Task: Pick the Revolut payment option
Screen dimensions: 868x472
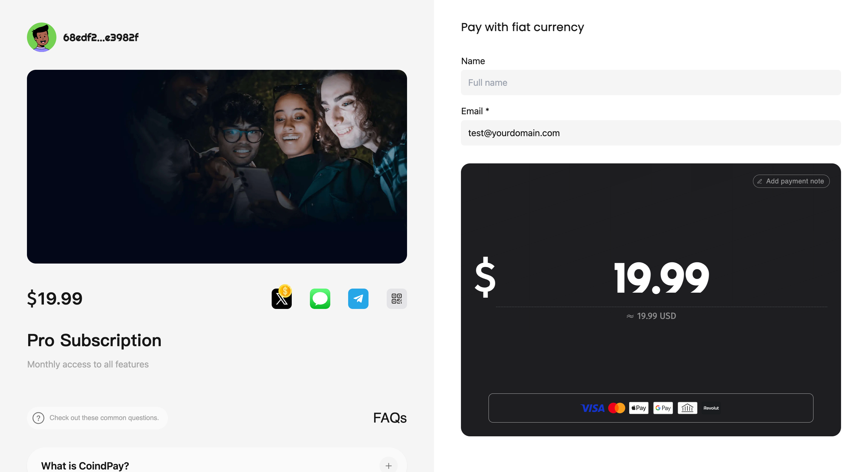Action: pyautogui.click(x=711, y=408)
